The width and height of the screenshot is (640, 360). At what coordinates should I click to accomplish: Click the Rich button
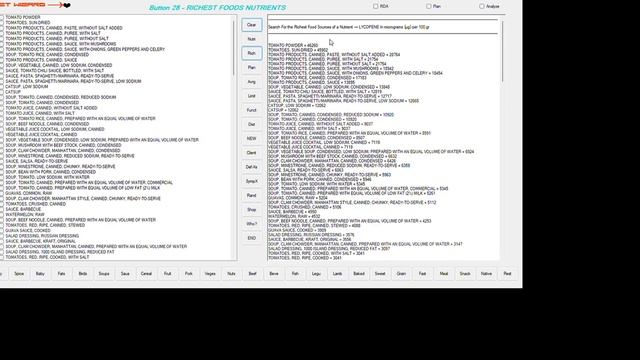coord(251,53)
